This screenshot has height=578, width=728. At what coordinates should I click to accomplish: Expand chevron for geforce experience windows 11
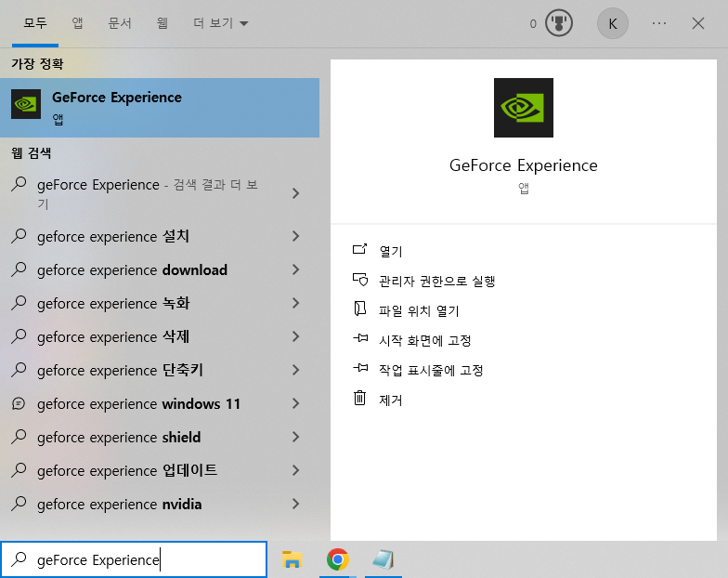click(x=295, y=403)
